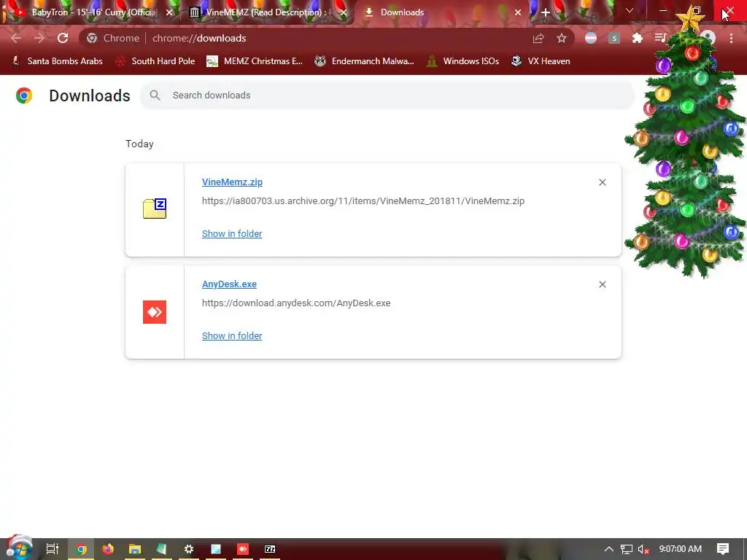Screen dimensions: 747x560
Task: Open the MEMZ Christmas E... bookmark
Action: point(255,61)
